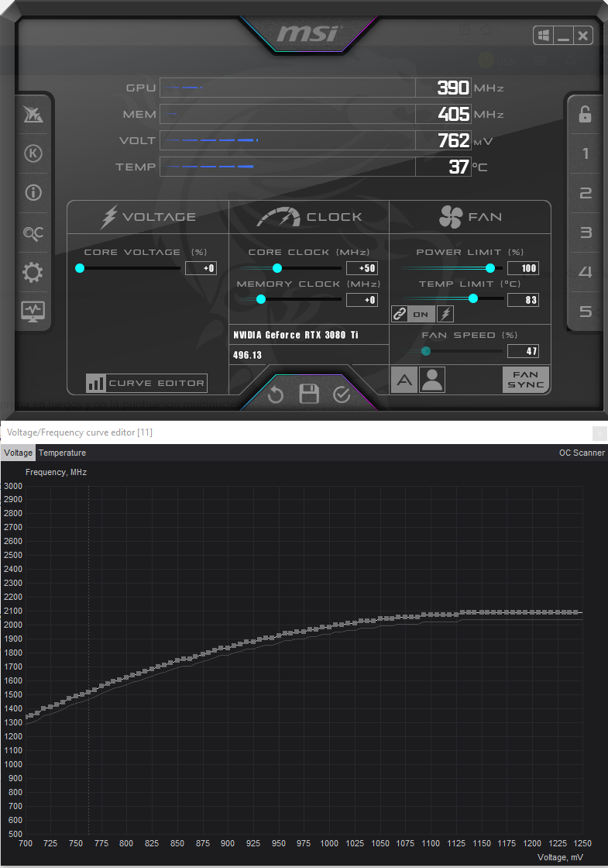
Task: Select profile slot 1
Action: pyautogui.click(x=586, y=153)
